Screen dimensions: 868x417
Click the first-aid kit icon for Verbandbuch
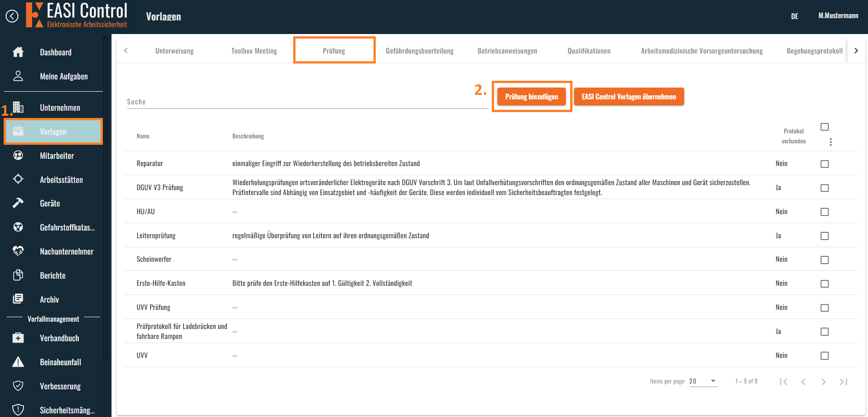[18, 338]
